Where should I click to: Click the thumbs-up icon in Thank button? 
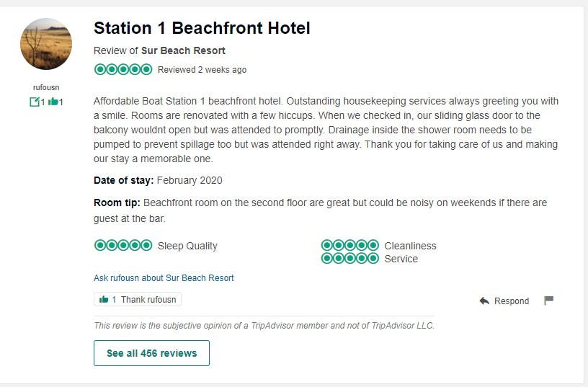pos(104,299)
